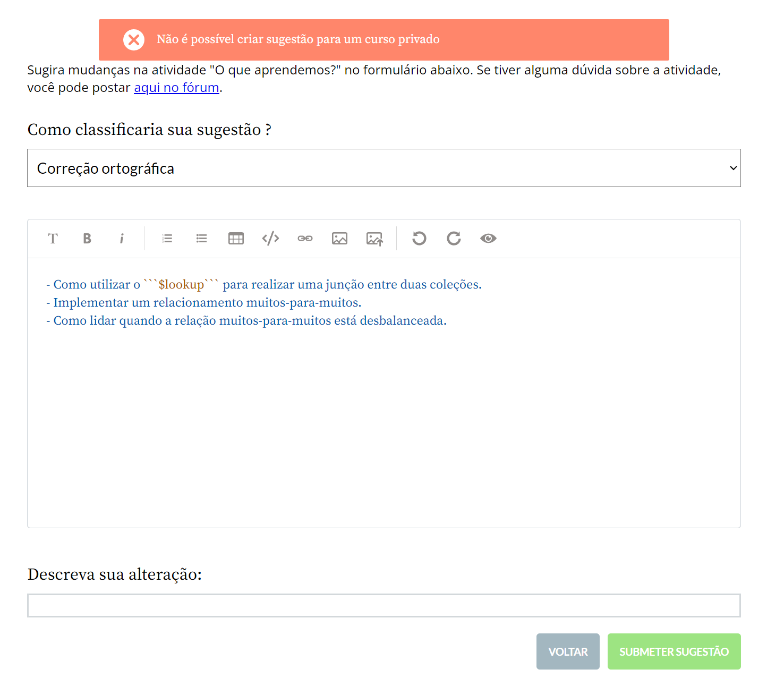Image resolution: width=784 pixels, height=686 pixels.
Task: Insert a numbered list
Action: (167, 239)
